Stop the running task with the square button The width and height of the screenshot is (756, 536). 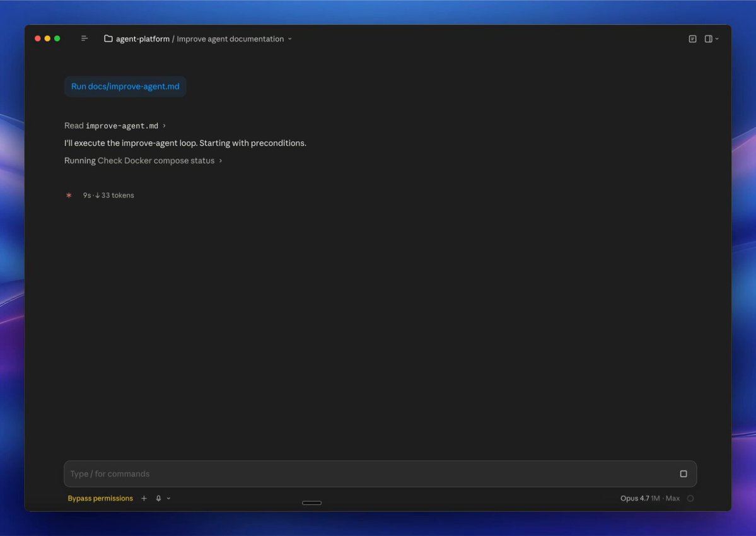tap(683, 474)
